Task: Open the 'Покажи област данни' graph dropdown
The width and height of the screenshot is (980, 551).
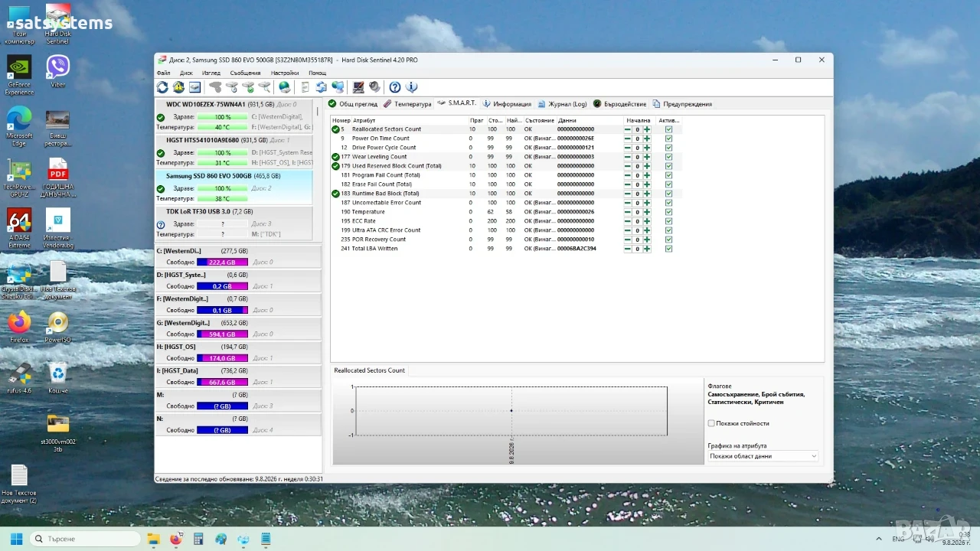Action: coord(763,456)
